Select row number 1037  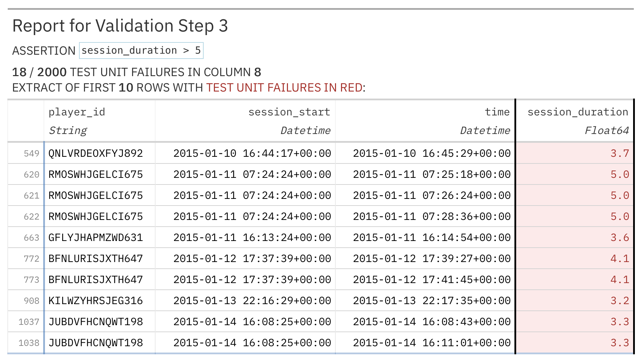pos(29,322)
